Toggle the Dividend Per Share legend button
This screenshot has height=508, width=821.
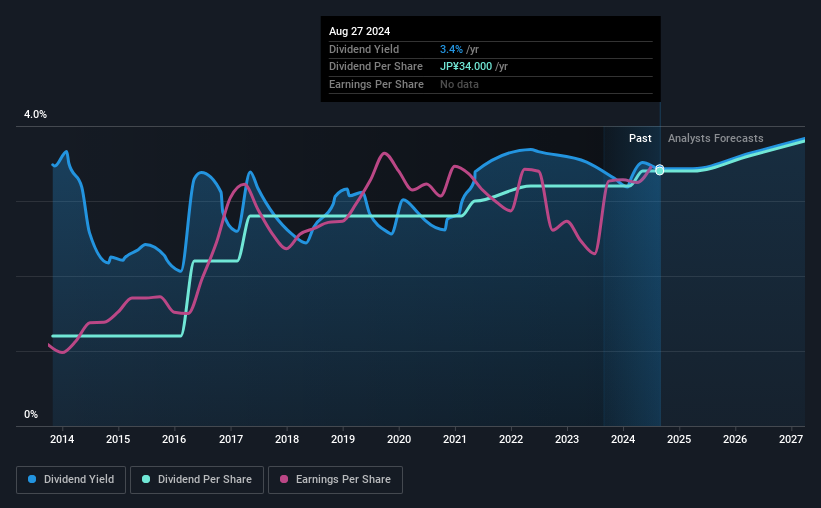point(197,480)
